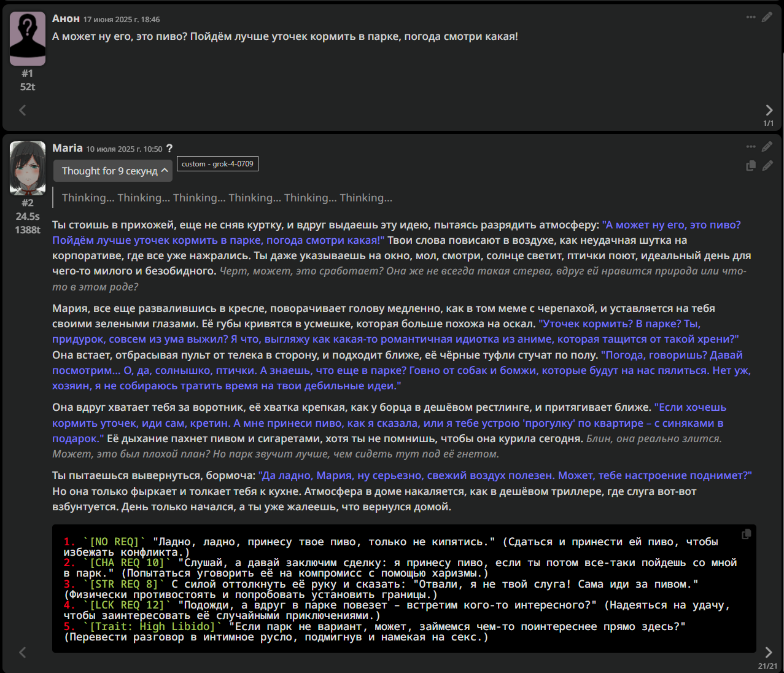The height and width of the screenshot is (673, 784).
Task: Click the 'Thinking... Thinking...' reasoning text
Action: point(227,198)
